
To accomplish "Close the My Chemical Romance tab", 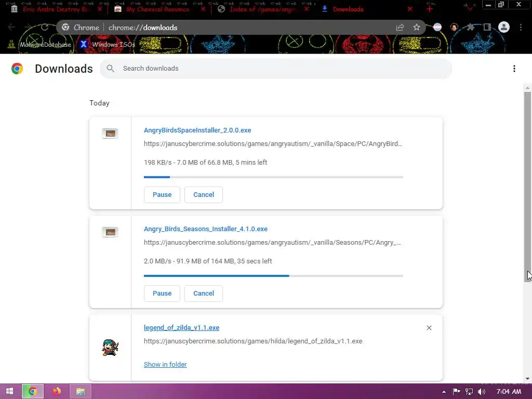I will point(203,9).
